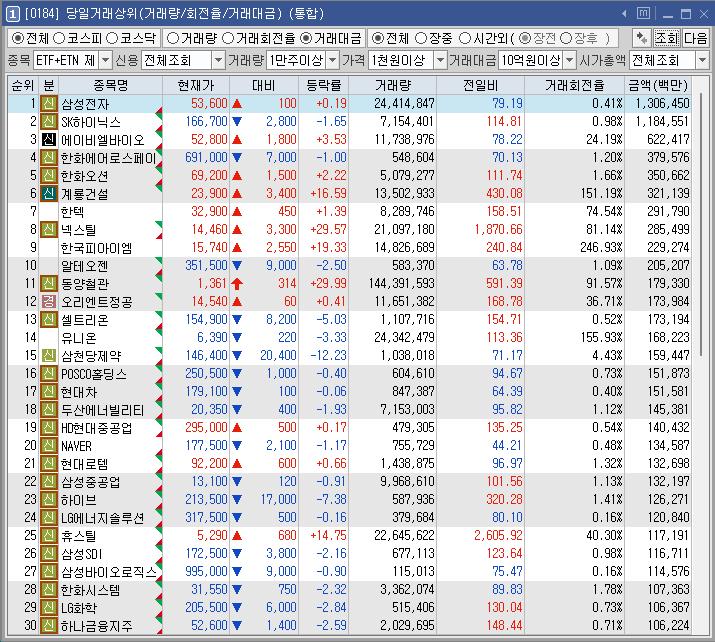This screenshot has height=642, width=715.
Task: Click the 금액(백만) column header
Action: coord(658,85)
